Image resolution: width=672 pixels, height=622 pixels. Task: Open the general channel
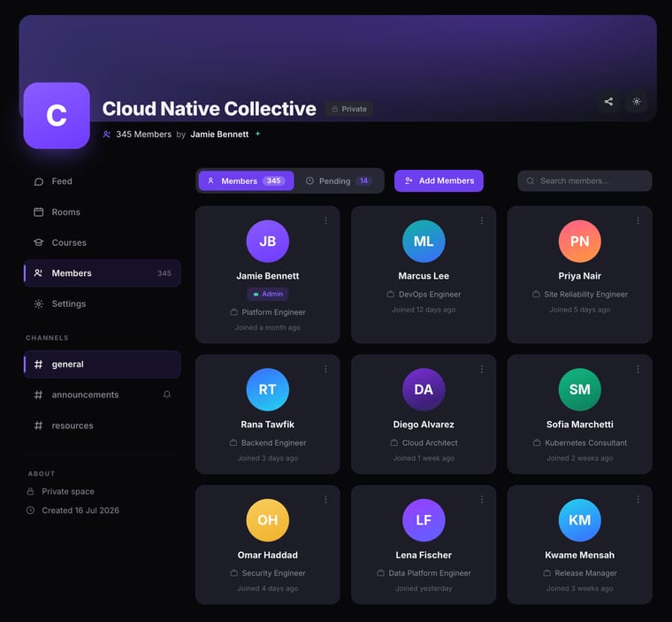pos(102,365)
